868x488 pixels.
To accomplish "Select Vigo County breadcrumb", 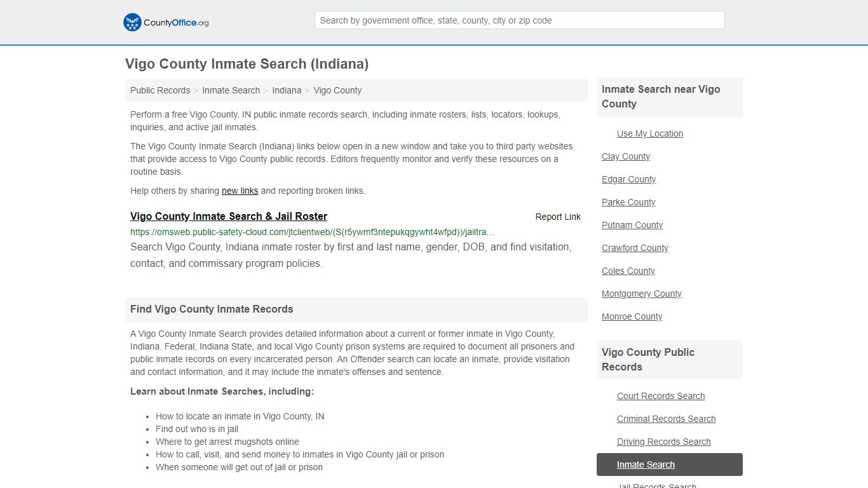I will click(337, 90).
